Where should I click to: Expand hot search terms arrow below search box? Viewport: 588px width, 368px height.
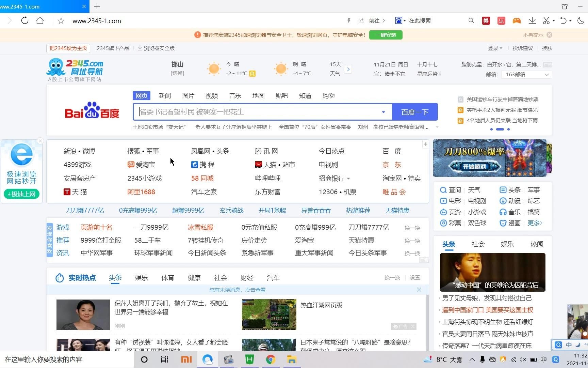coord(437,127)
